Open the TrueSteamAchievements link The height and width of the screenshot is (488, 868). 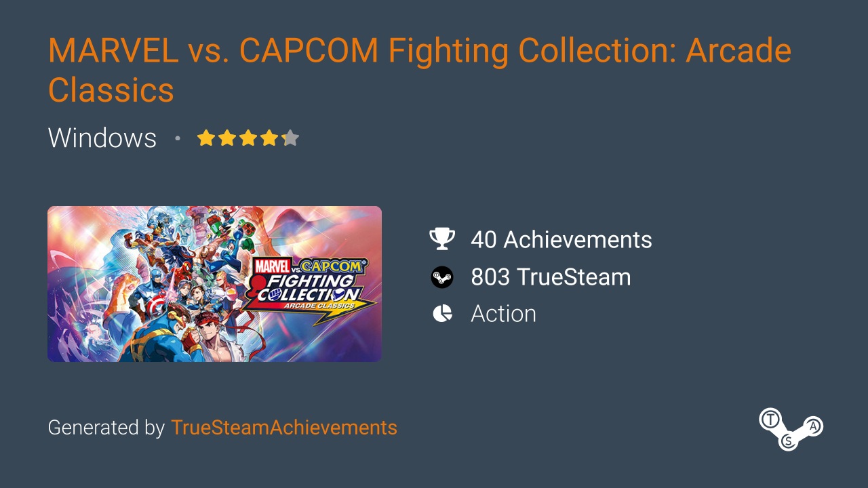point(284,428)
